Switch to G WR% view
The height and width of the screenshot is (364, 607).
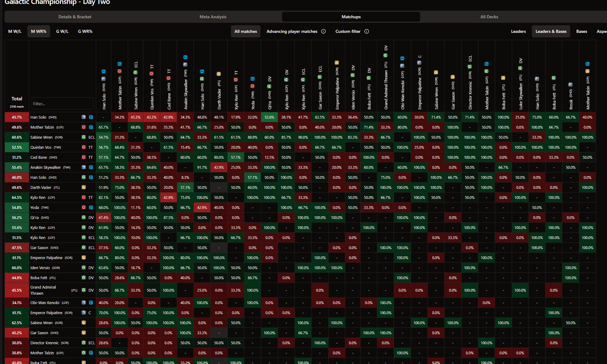click(x=85, y=31)
